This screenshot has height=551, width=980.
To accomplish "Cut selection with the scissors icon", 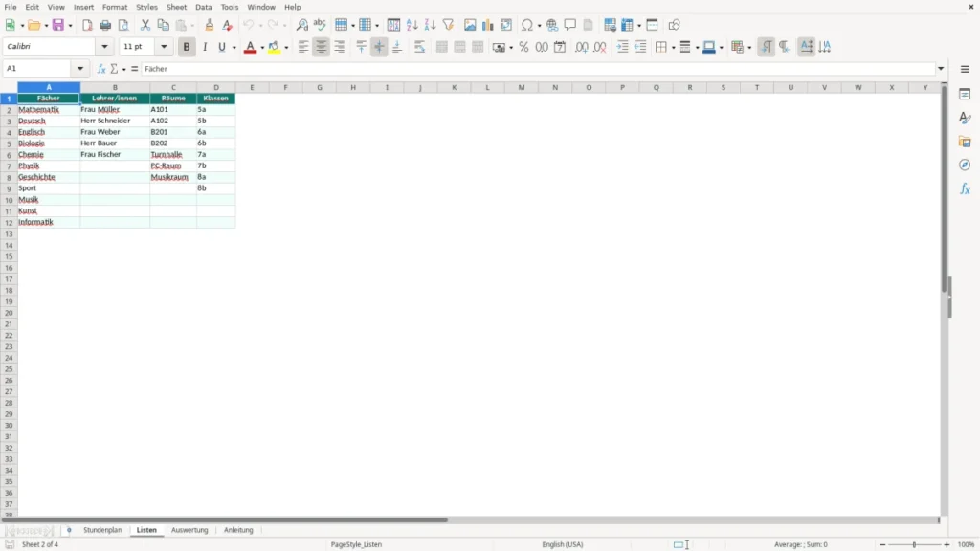I will pyautogui.click(x=145, y=25).
